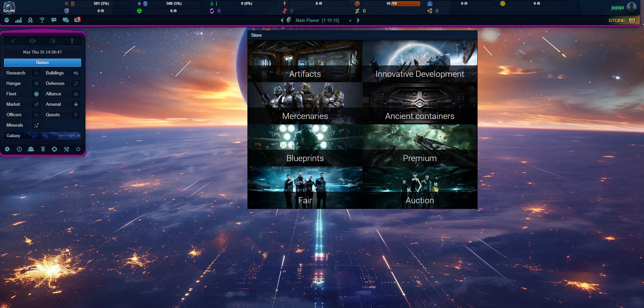Viewport: 644px width, 308px height.
Task: Go to next planet with right arrow
Action: click(x=358, y=20)
